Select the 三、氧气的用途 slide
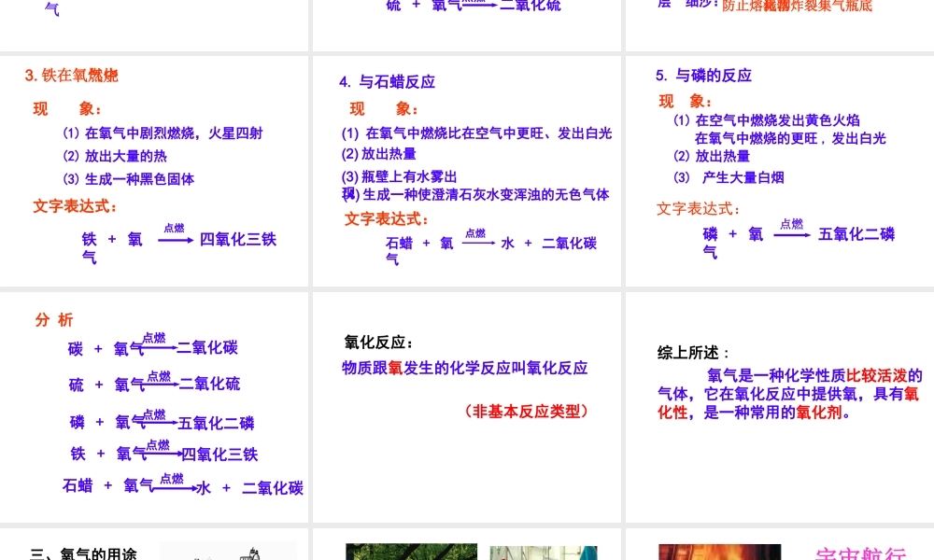This screenshot has width=934, height=560. (154, 544)
